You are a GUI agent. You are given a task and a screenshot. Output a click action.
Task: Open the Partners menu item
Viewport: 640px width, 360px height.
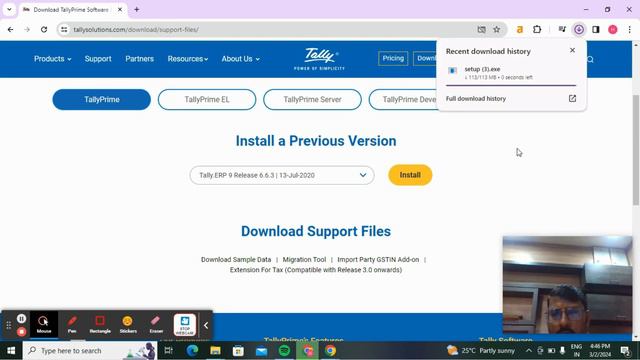point(140,59)
